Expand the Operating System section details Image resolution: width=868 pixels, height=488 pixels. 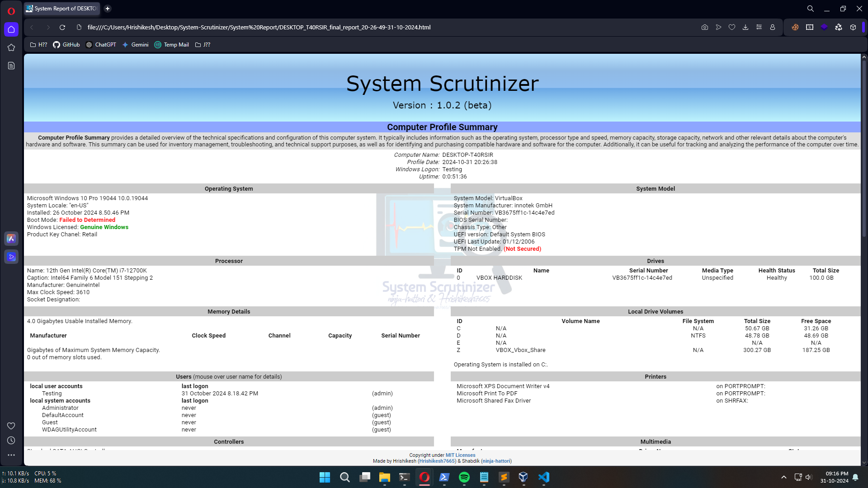click(x=229, y=189)
